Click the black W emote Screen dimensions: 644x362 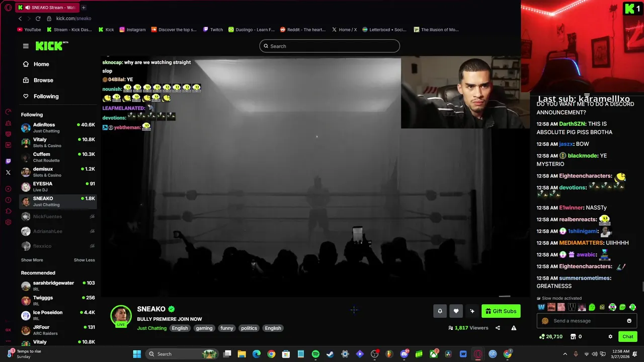click(572, 307)
